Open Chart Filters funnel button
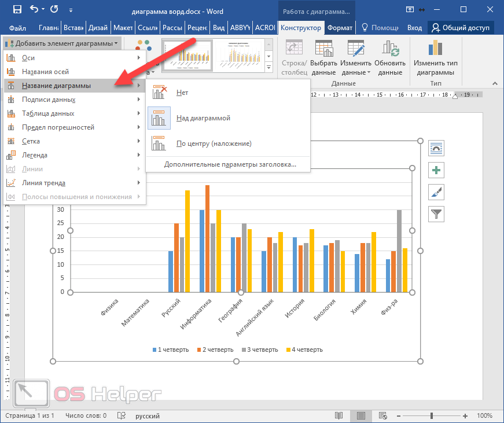The height and width of the screenshot is (423, 504). 436,214
